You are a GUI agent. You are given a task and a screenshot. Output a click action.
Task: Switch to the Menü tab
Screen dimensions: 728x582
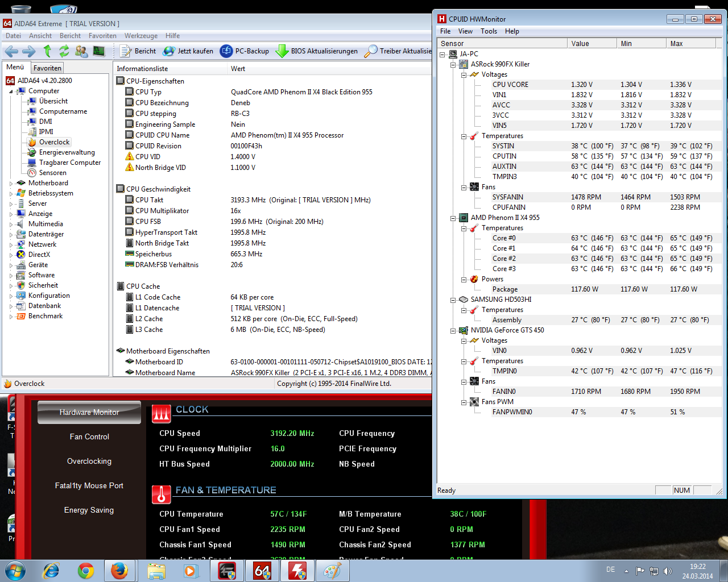tap(15, 67)
